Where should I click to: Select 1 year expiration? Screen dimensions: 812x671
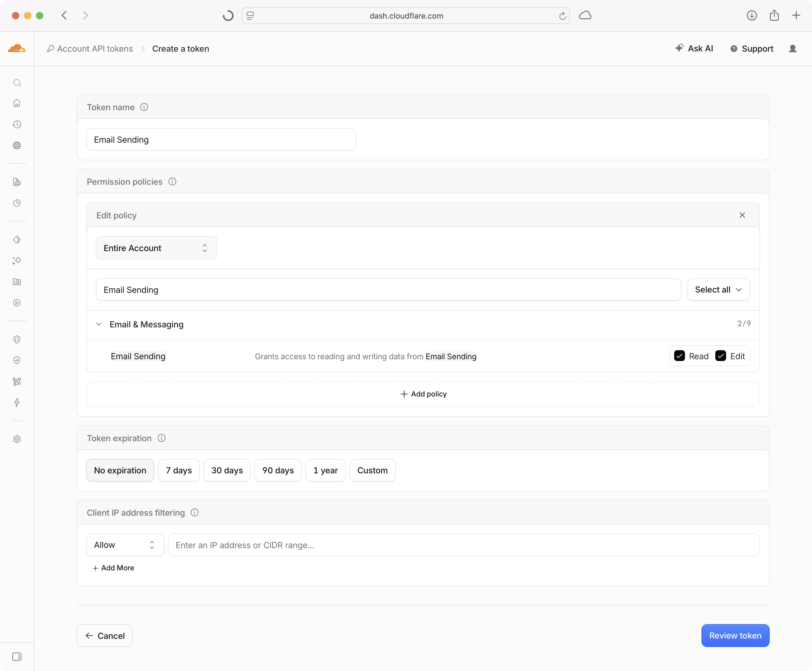click(326, 470)
